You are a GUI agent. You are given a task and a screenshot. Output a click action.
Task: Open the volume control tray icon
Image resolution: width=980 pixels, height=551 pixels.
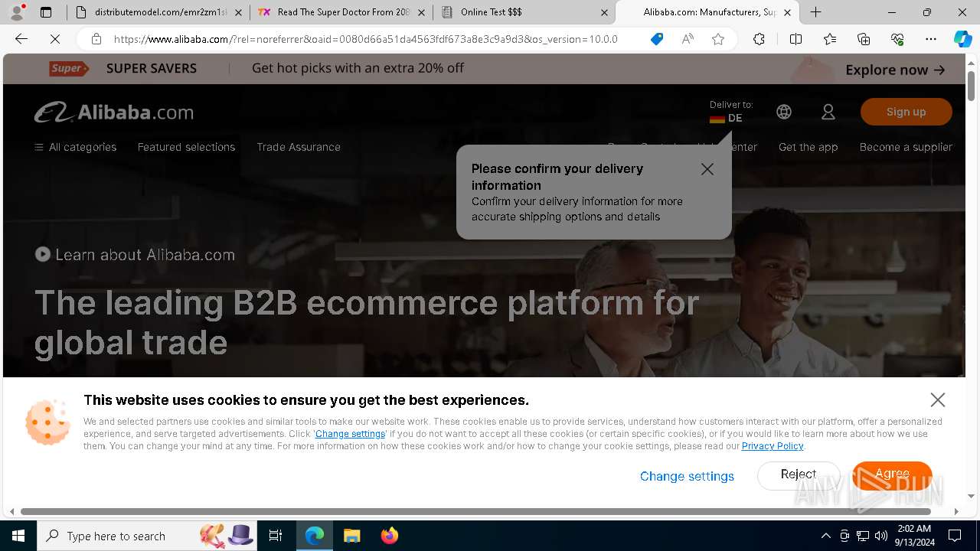coord(881,536)
